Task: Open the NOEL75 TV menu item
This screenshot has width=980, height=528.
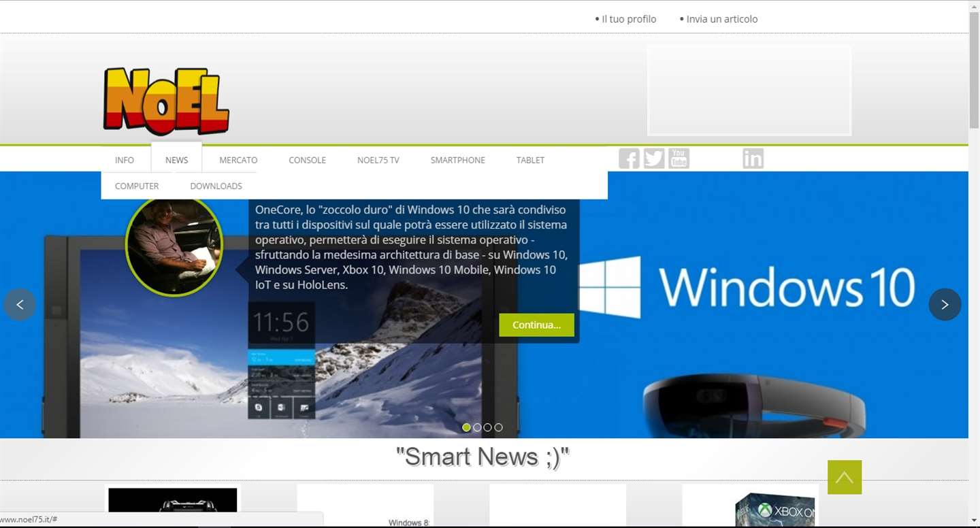Action: pyautogui.click(x=378, y=160)
